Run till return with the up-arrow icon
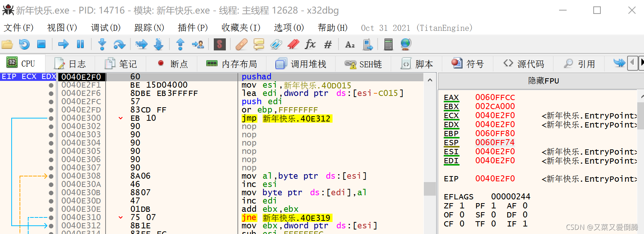Image resolution: width=644 pixels, height=234 pixels. (x=180, y=44)
